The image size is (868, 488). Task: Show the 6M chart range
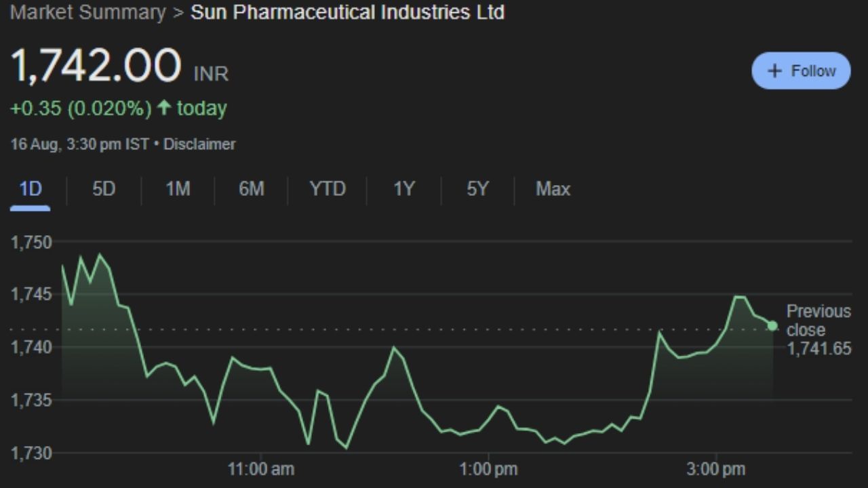click(x=251, y=189)
